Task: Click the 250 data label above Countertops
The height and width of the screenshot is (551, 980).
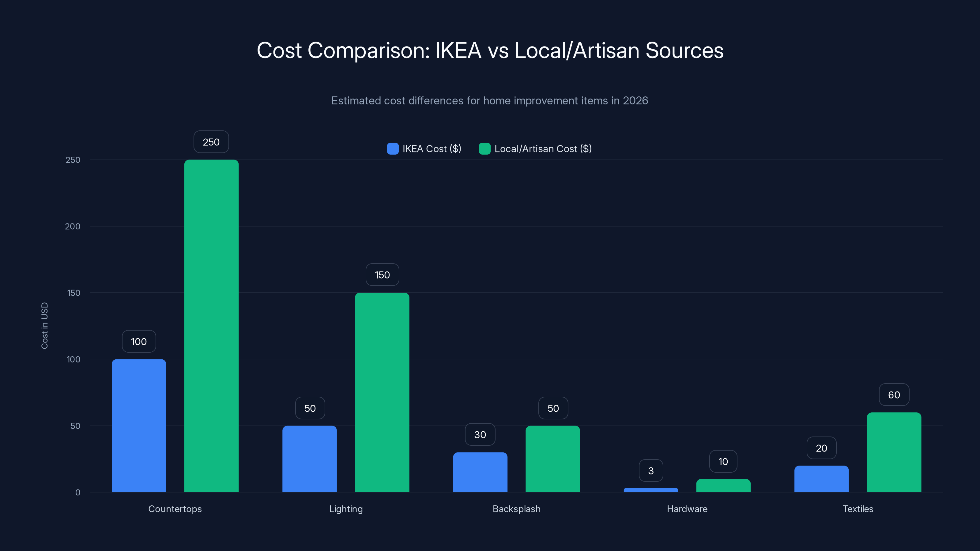Action: click(211, 142)
